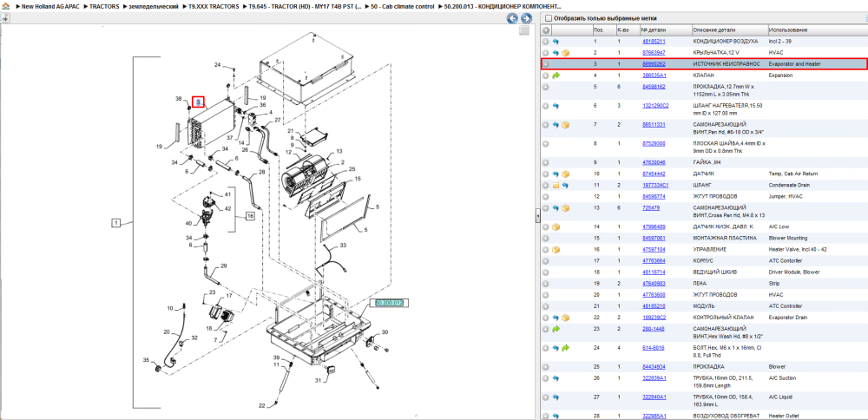Go to the home page icon
This screenshot has height=420, width=868.
coord(5,7)
